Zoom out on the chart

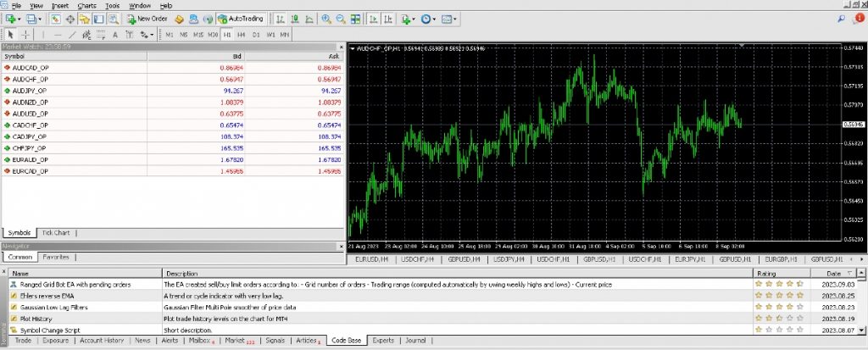click(x=341, y=19)
